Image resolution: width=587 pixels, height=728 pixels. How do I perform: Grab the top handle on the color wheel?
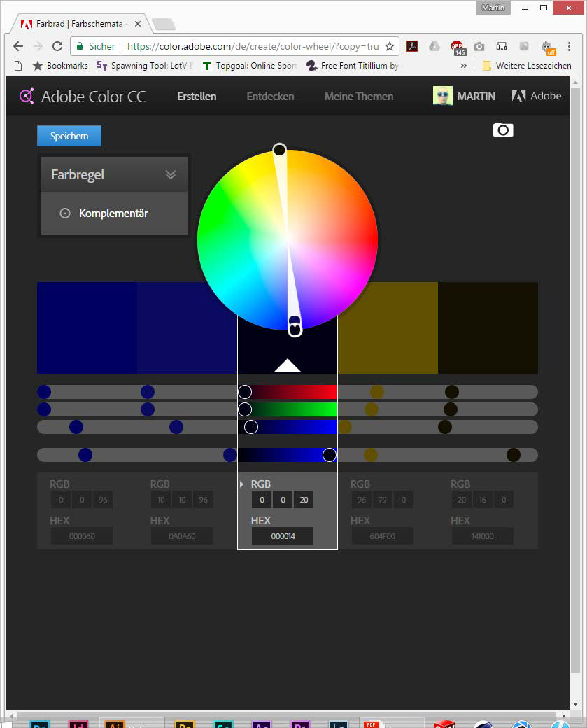[x=279, y=150]
